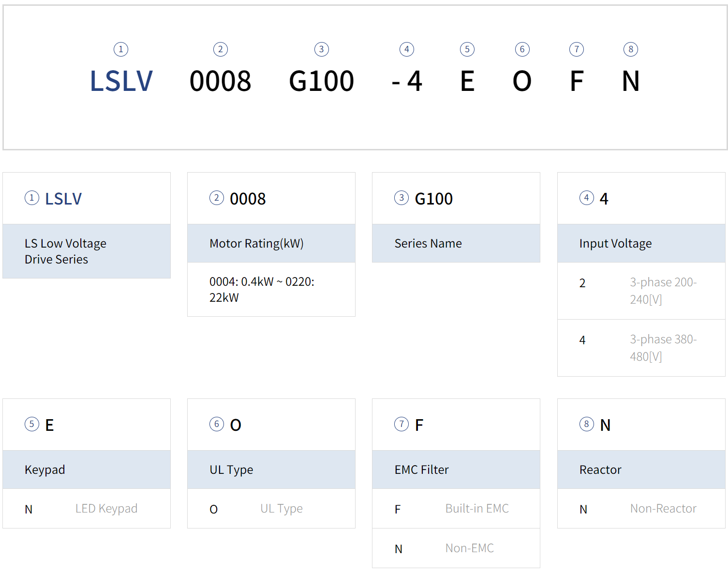This screenshot has height=572, width=728.
Task: Click the Non-EMC entry
Action: tap(469, 548)
